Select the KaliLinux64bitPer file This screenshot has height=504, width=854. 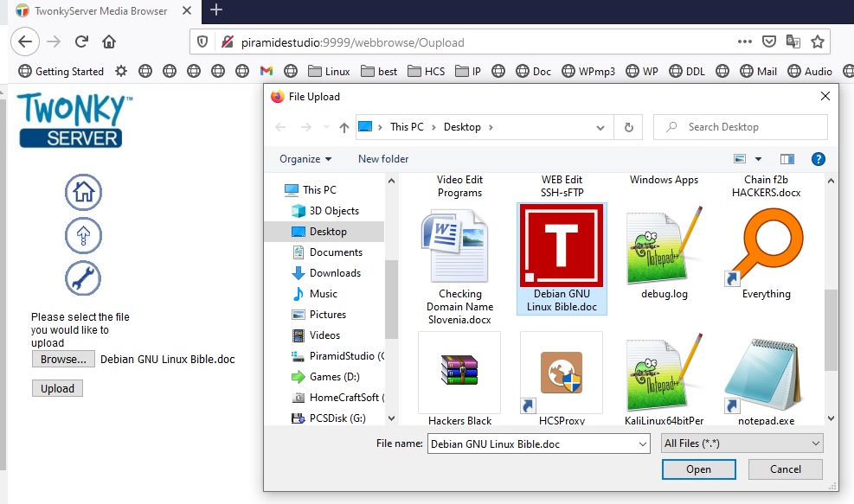[664, 380]
